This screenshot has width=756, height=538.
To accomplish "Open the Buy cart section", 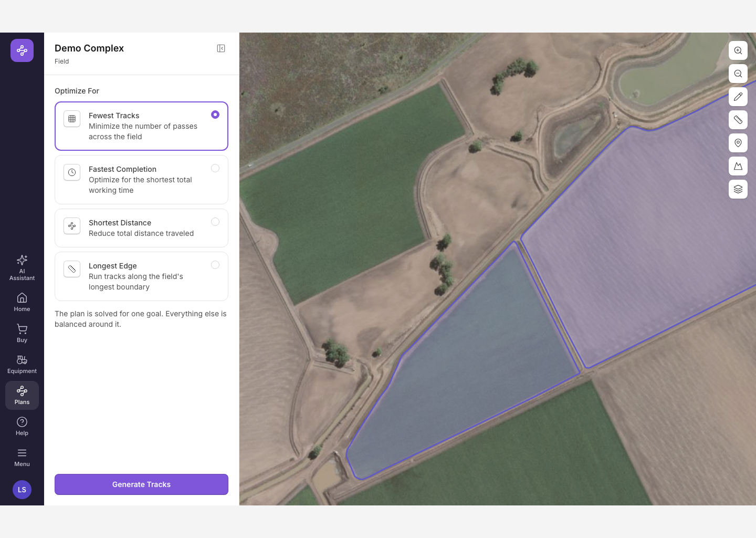I will click(x=22, y=333).
